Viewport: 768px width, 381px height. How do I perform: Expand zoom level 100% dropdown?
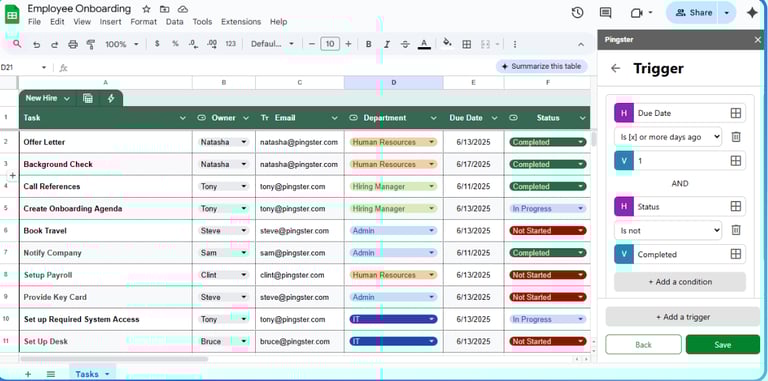click(x=122, y=44)
